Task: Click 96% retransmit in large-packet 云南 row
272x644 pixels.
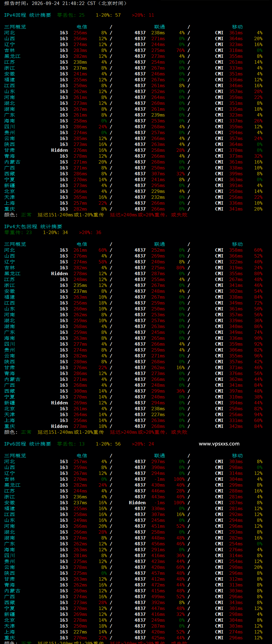Action: point(258,356)
